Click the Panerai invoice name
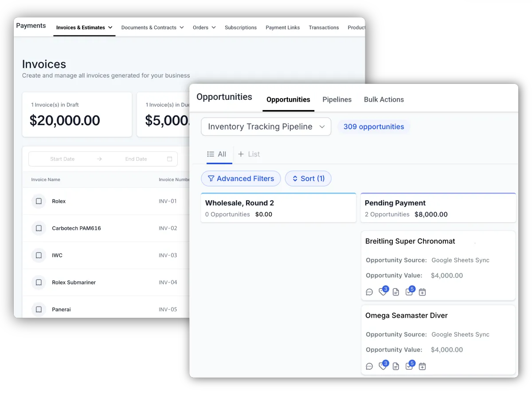Screen dimensions: 532x395 (61, 309)
